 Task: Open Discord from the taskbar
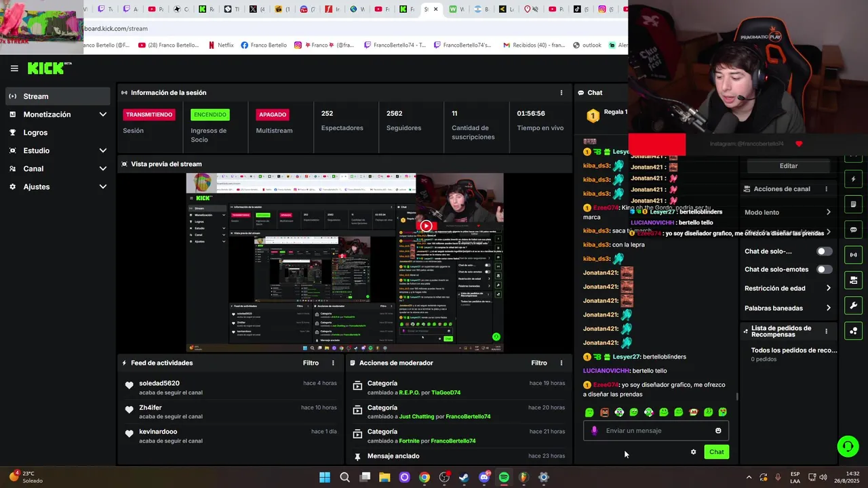point(484,477)
